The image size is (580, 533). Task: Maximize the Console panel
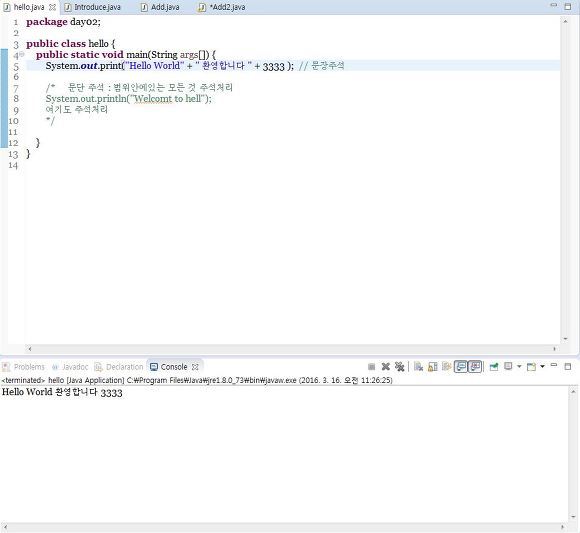pos(568,367)
